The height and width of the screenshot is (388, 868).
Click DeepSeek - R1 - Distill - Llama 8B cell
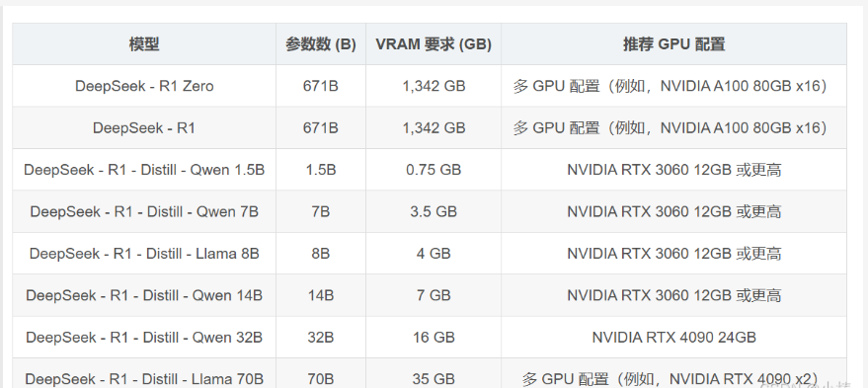click(144, 254)
